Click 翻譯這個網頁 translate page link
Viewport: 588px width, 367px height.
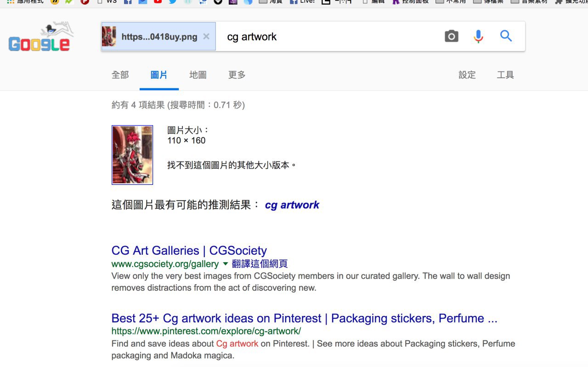pyautogui.click(x=260, y=264)
